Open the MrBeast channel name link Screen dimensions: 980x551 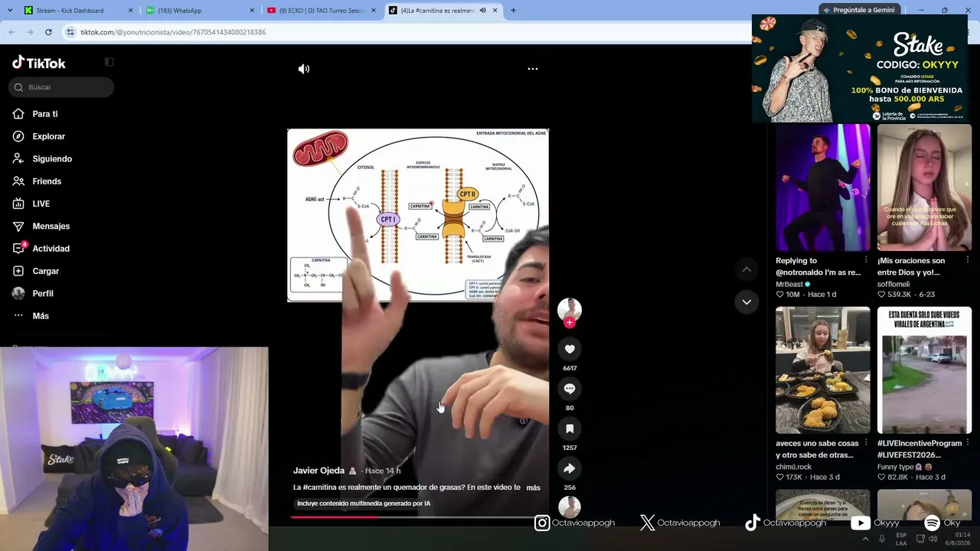pos(789,284)
